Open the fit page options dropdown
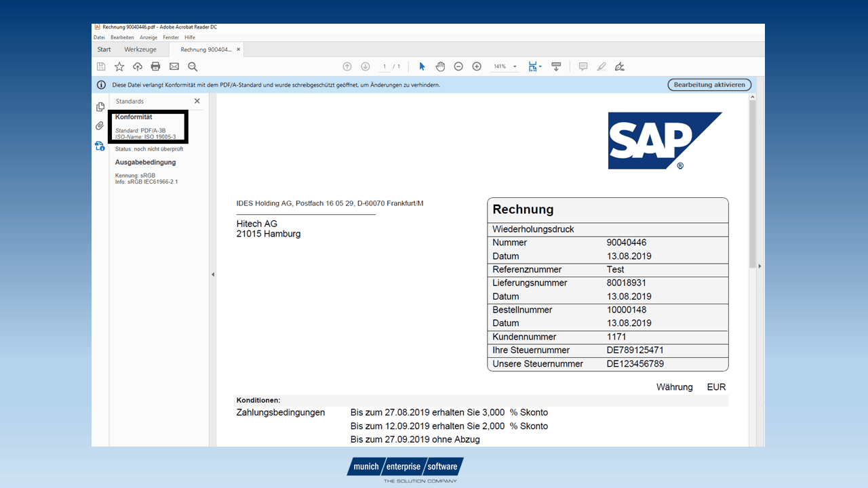Image resolution: width=868 pixels, height=488 pixels. (535, 66)
